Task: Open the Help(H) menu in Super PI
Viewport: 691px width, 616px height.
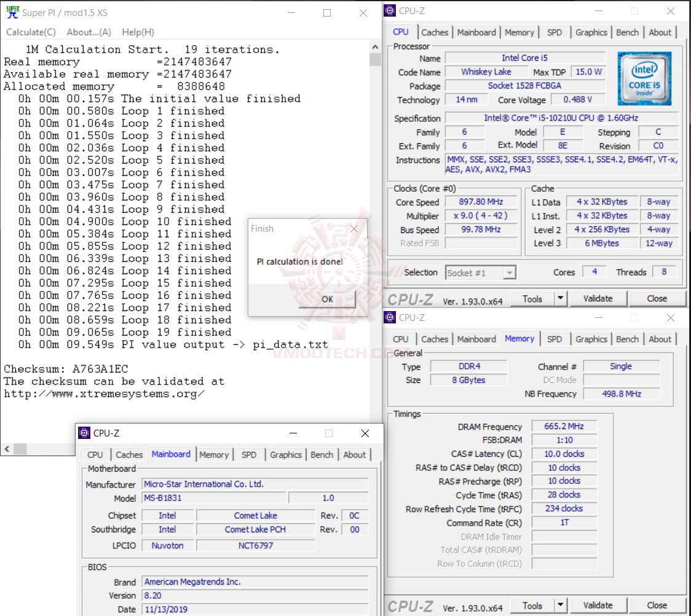Action: click(x=138, y=32)
